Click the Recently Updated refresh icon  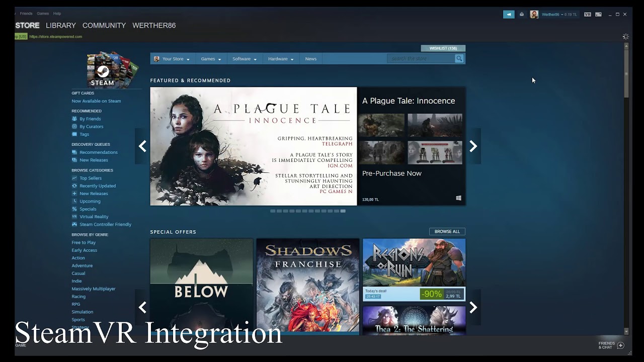(74, 186)
